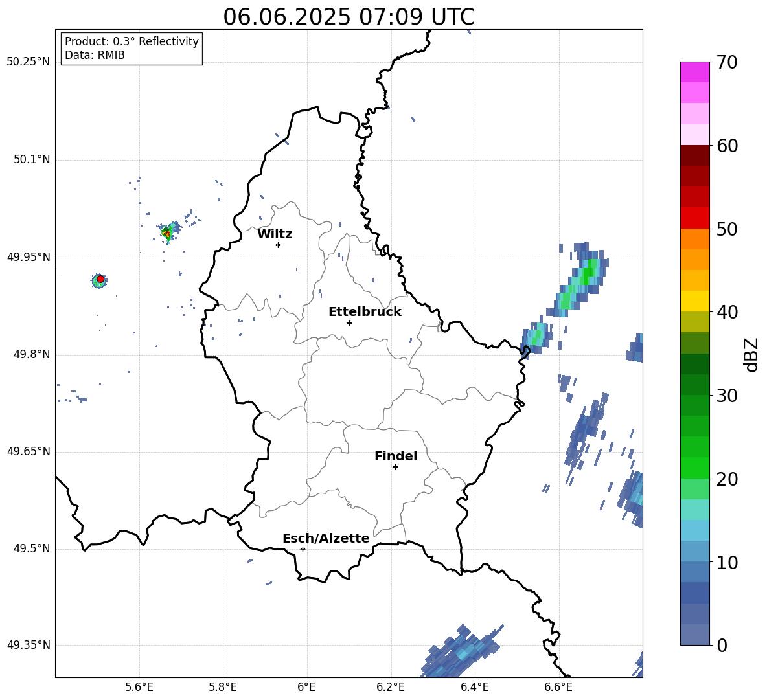Click the 0 value on the dBZ colorbar

722,645
